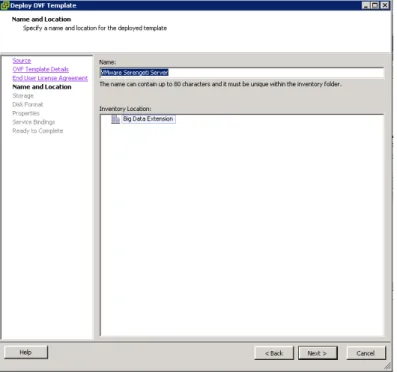Select Big Data Extension inventory location
Screen dimensions: 397x372
[x=148, y=119]
